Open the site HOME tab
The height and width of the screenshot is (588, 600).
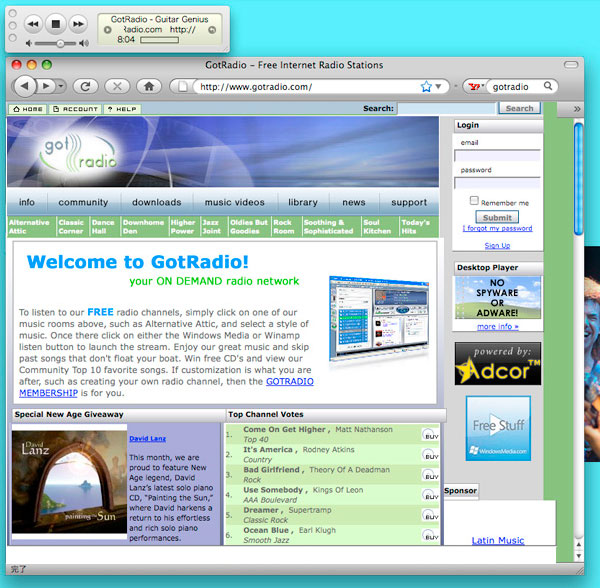coord(28,109)
